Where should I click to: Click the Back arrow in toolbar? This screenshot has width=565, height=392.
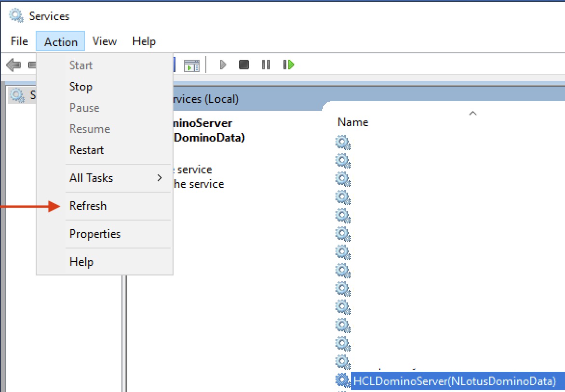pyautogui.click(x=14, y=65)
